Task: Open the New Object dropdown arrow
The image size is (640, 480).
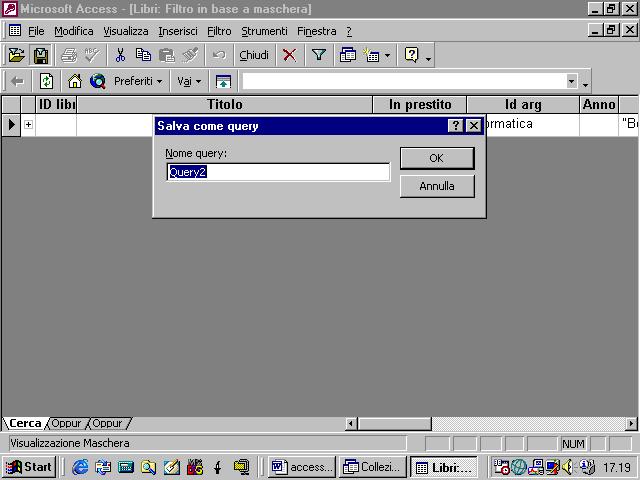Action: click(x=387, y=56)
